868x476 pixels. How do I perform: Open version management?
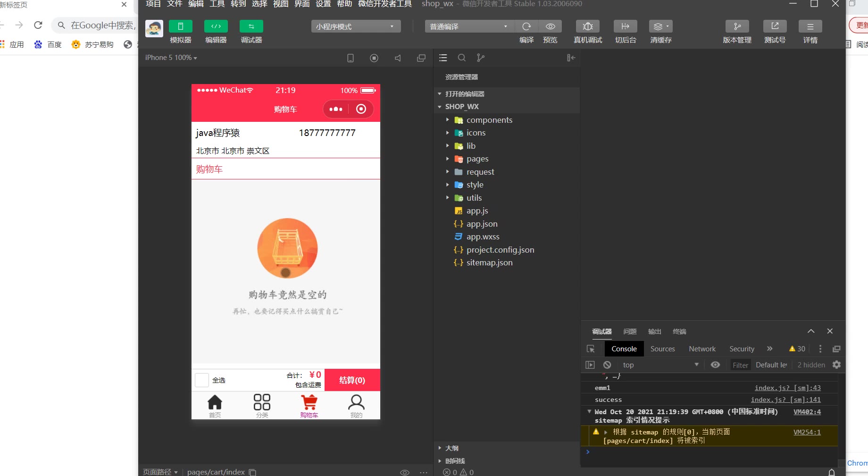pos(737,27)
